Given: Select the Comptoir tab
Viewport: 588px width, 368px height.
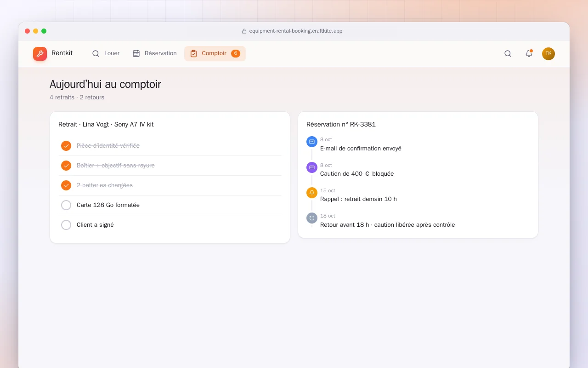Looking at the screenshot, I should 215,53.
